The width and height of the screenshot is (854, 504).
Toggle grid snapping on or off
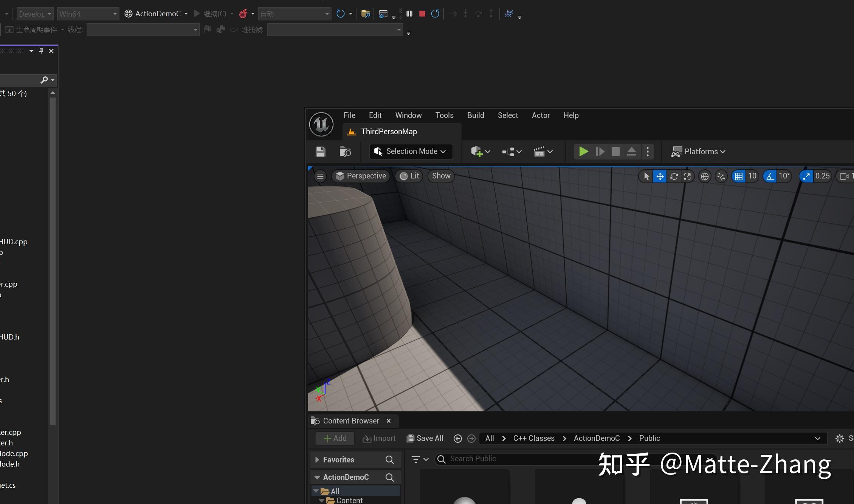pyautogui.click(x=738, y=176)
